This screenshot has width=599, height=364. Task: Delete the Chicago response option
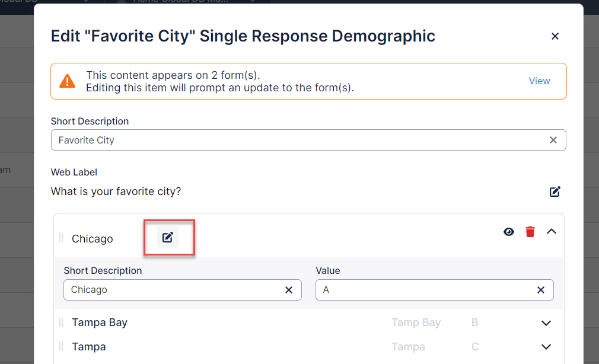[530, 232]
